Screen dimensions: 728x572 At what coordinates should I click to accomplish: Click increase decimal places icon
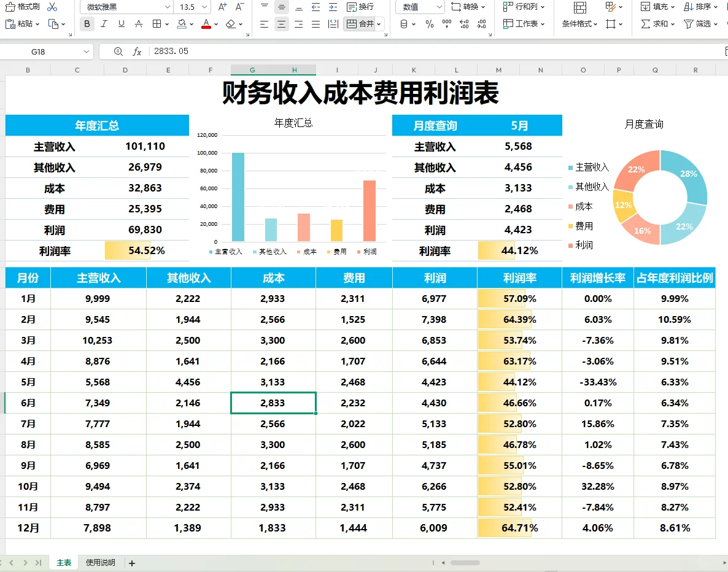click(x=464, y=24)
